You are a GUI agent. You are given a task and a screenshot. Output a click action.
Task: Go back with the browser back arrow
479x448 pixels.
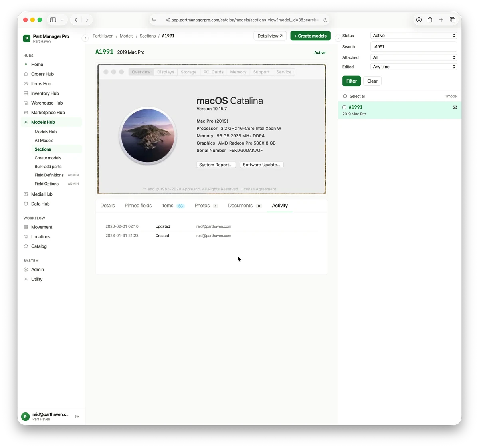[76, 20]
